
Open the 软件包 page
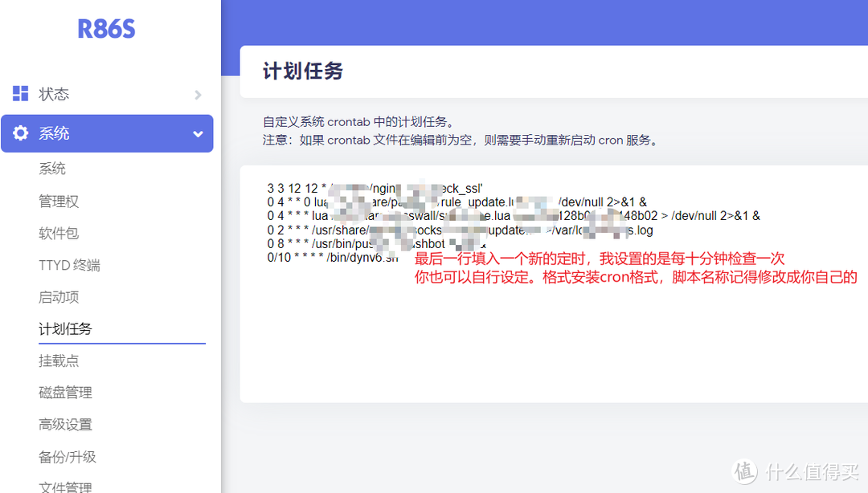(x=58, y=233)
